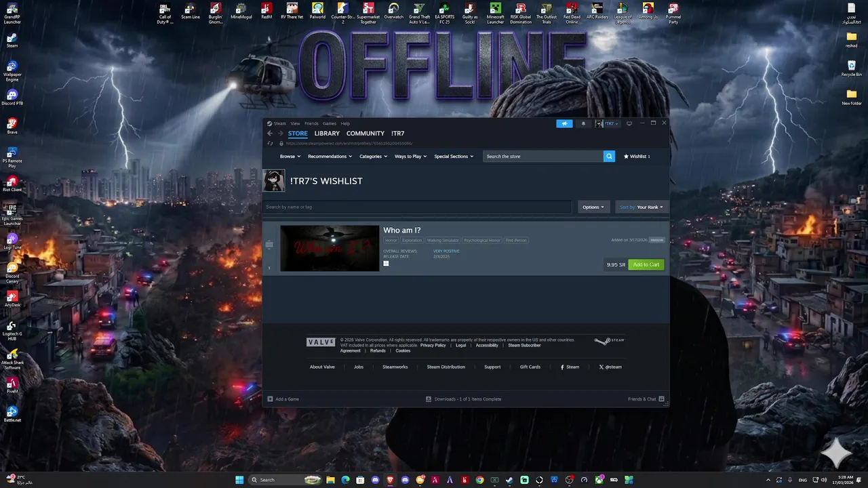
Task: Open the Minecraft Launcher desktop icon
Action: tap(496, 13)
